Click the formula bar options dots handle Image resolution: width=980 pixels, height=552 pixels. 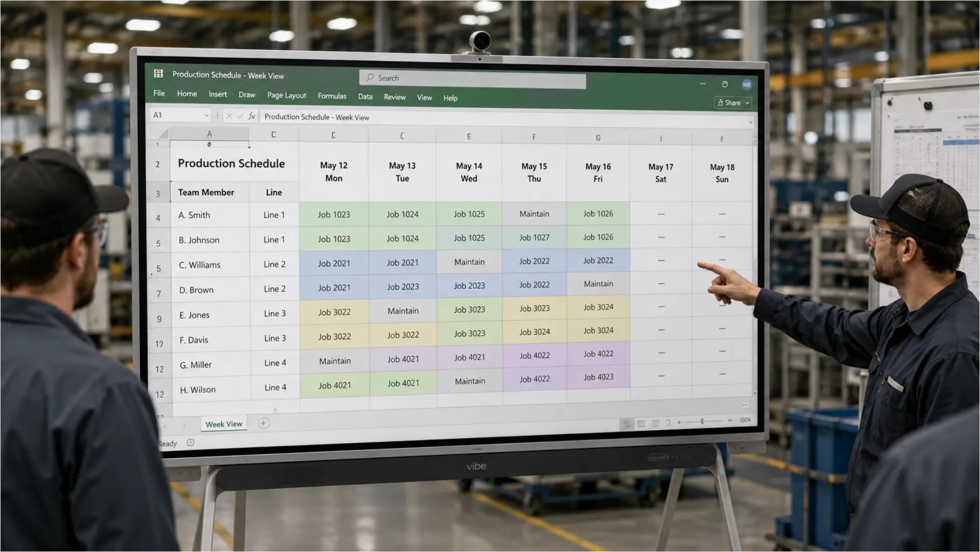pos(218,116)
